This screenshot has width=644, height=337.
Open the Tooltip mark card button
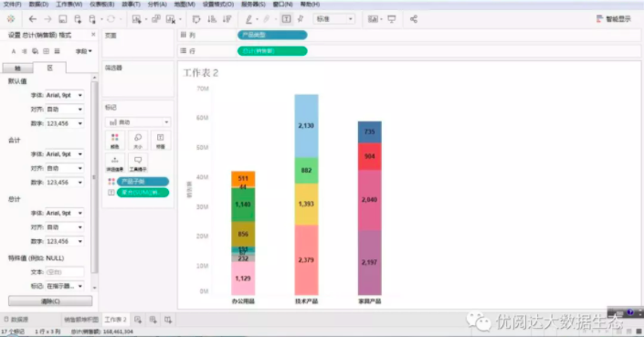138,163
